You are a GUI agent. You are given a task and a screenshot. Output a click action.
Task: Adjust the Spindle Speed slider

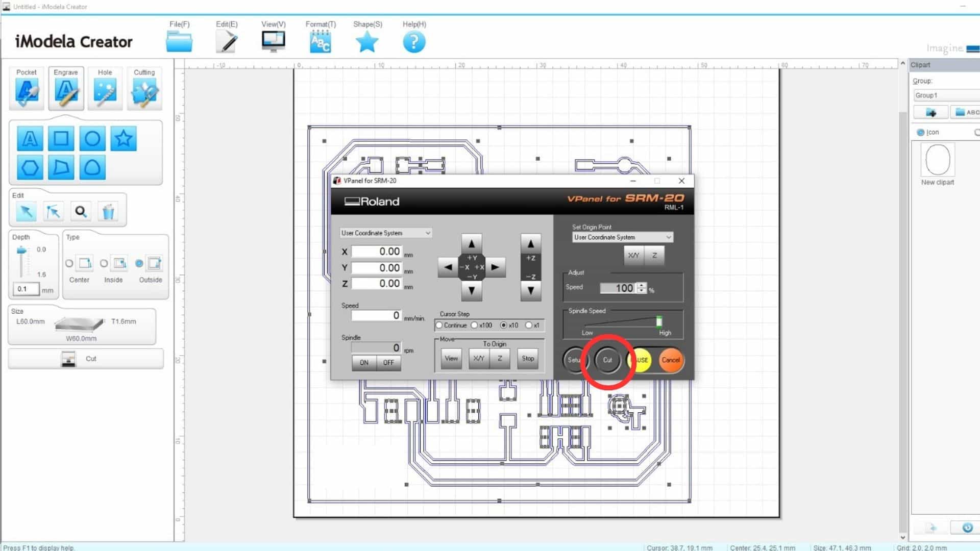coord(659,321)
